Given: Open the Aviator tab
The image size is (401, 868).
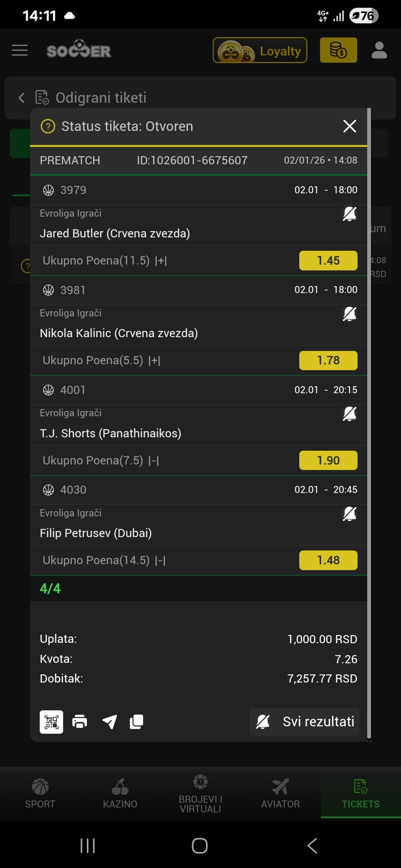Looking at the screenshot, I should coord(280,793).
